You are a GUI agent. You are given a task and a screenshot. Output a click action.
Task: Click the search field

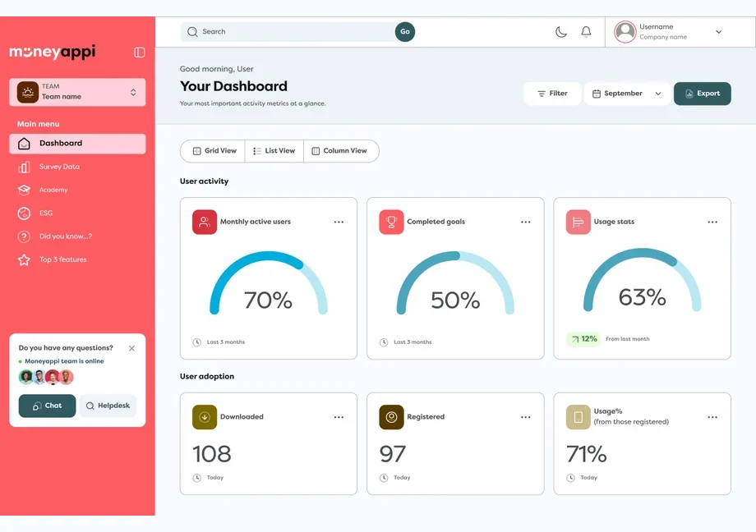[x=288, y=32]
